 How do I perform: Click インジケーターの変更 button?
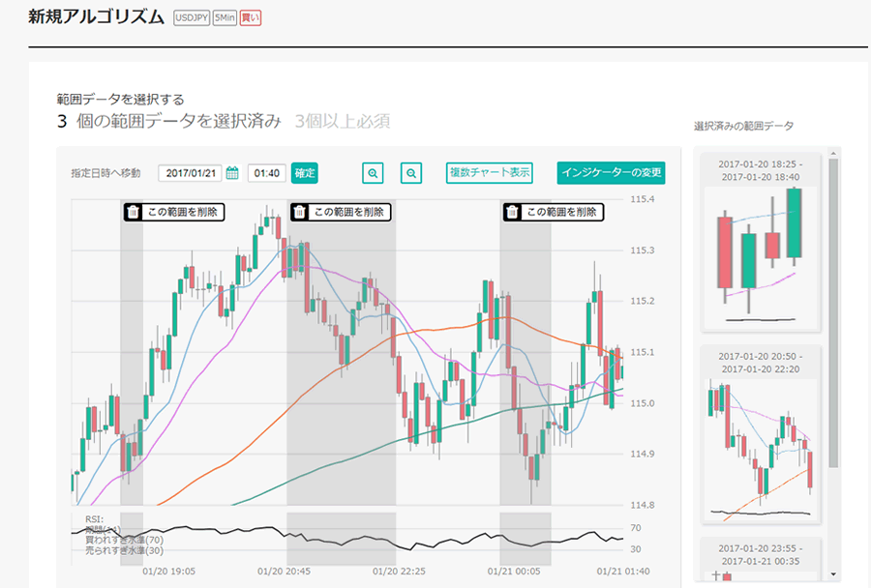tap(612, 173)
